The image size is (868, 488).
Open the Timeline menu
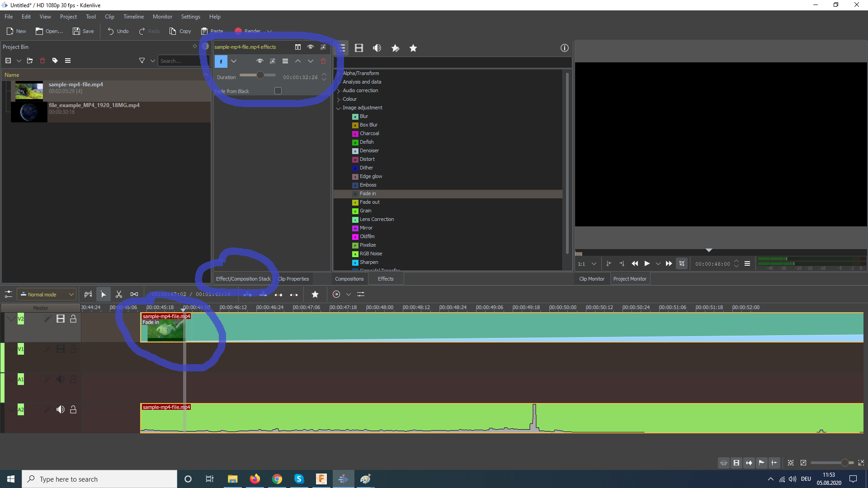point(133,17)
